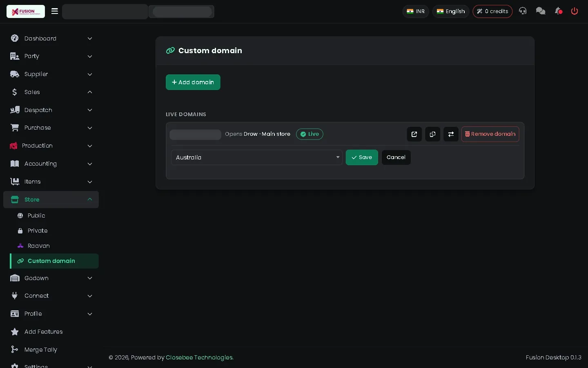Click the Fusion logo

pyautogui.click(x=26, y=11)
